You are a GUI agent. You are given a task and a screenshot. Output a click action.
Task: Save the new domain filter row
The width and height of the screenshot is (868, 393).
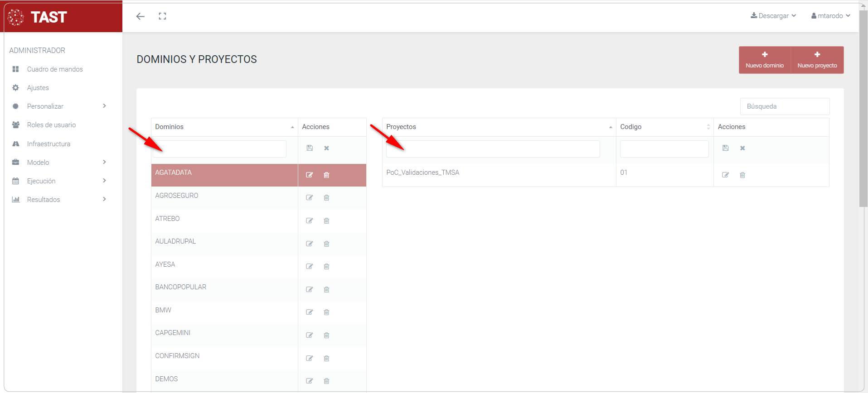tap(310, 148)
